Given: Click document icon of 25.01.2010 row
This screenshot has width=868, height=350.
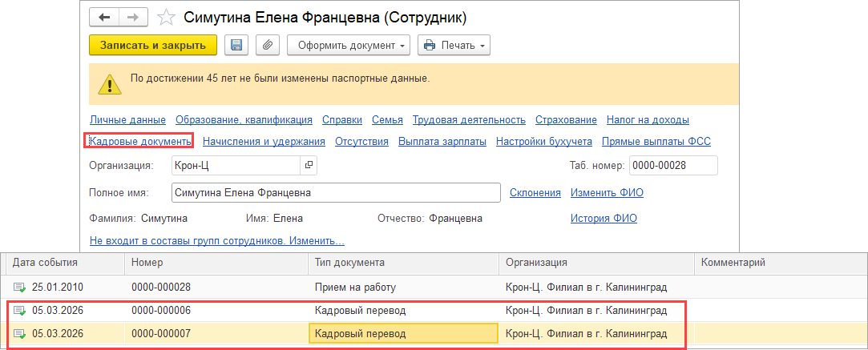Looking at the screenshot, I should point(19,287).
